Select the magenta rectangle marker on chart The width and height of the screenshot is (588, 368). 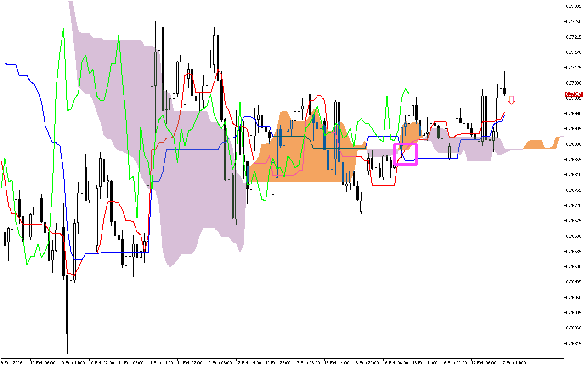[x=405, y=154]
